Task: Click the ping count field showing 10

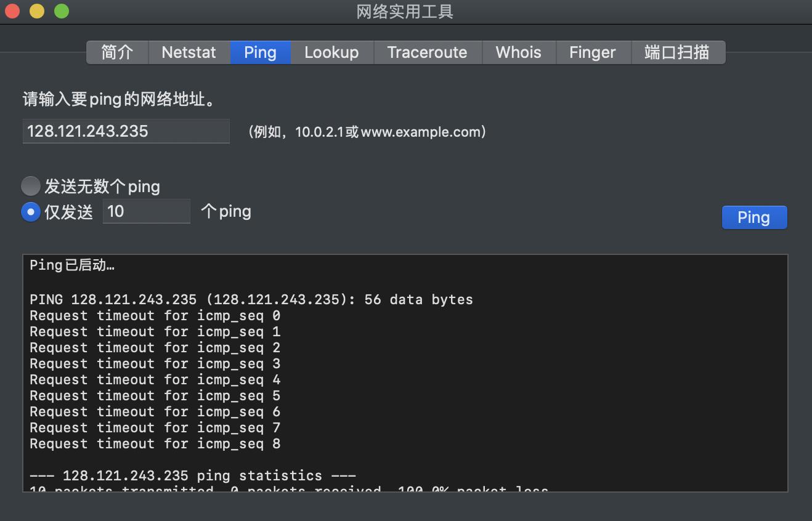Action: pyautogui.click(x=146, y=211)
